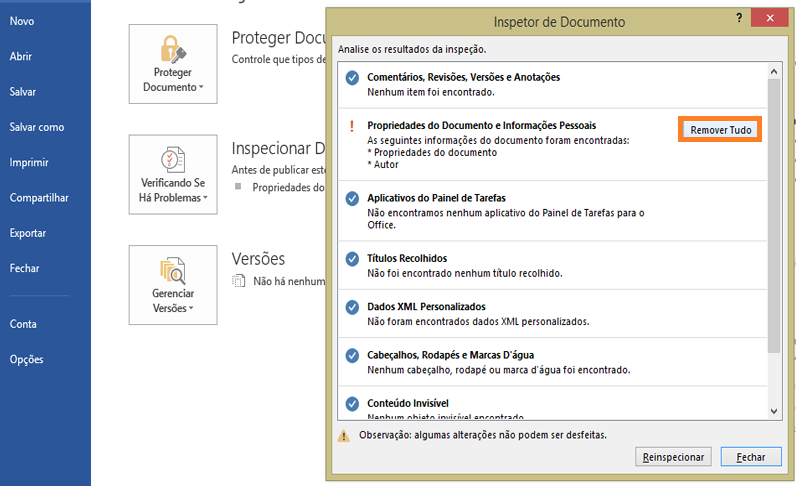The image size is (796, 486).
Task: Select Abrir in the backstage menu
Action: pyautogui.click(x=20, y=56)
